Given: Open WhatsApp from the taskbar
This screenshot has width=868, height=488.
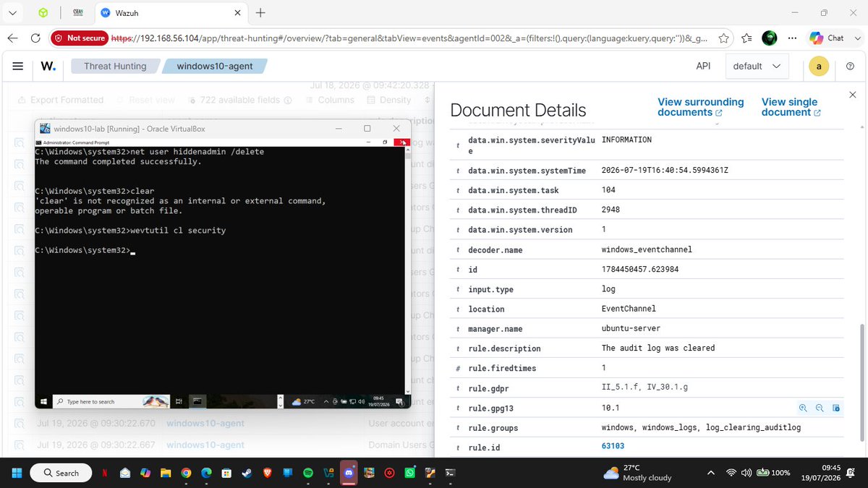Looking at the screenshot, I should (410, 473).
